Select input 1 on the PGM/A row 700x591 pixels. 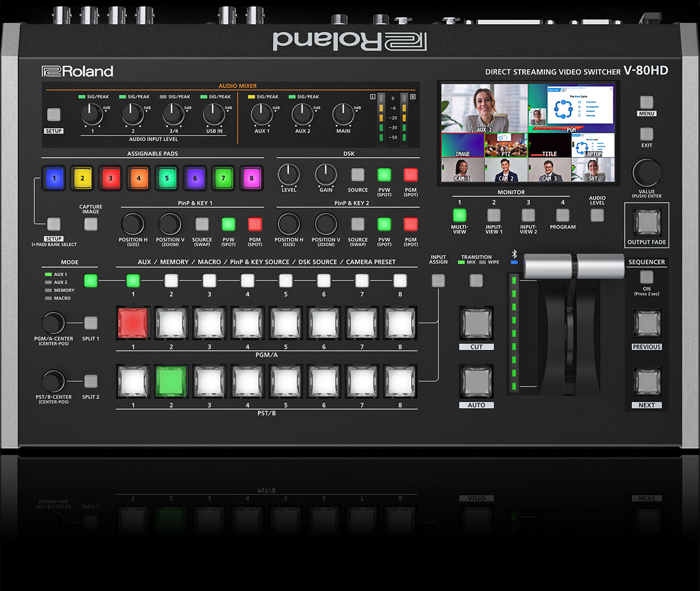click(132, 323)
